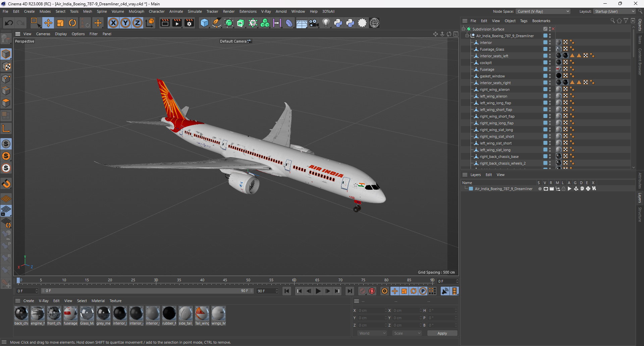Add a Camera object
Viewport: 644px width, 346px height.
click(314, 23)
